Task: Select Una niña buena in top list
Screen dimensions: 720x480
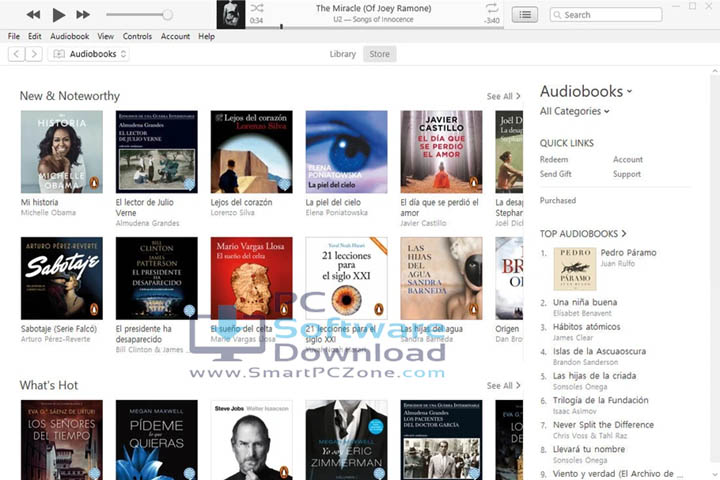Action: tap(585, 302)
